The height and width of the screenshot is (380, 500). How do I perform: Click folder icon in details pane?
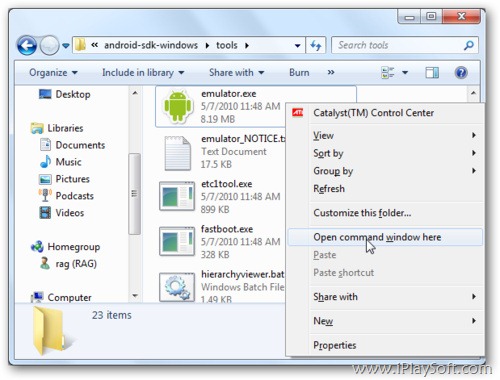point(50,330)
